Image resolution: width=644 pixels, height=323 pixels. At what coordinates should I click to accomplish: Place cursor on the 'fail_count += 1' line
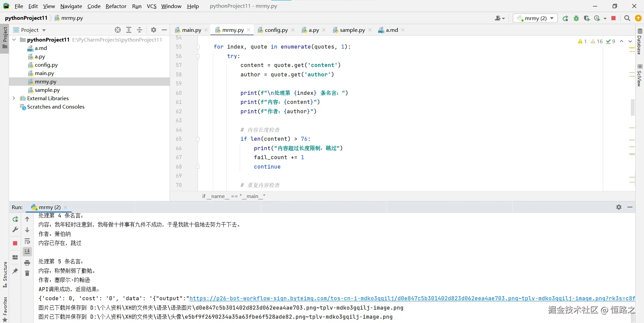(x=279, y=157)
